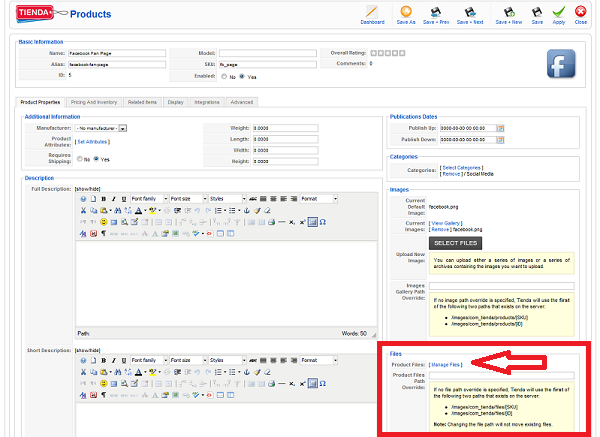600x437 pixels.
Task: Remove the facebook.png image
Action: click(440, 230)
